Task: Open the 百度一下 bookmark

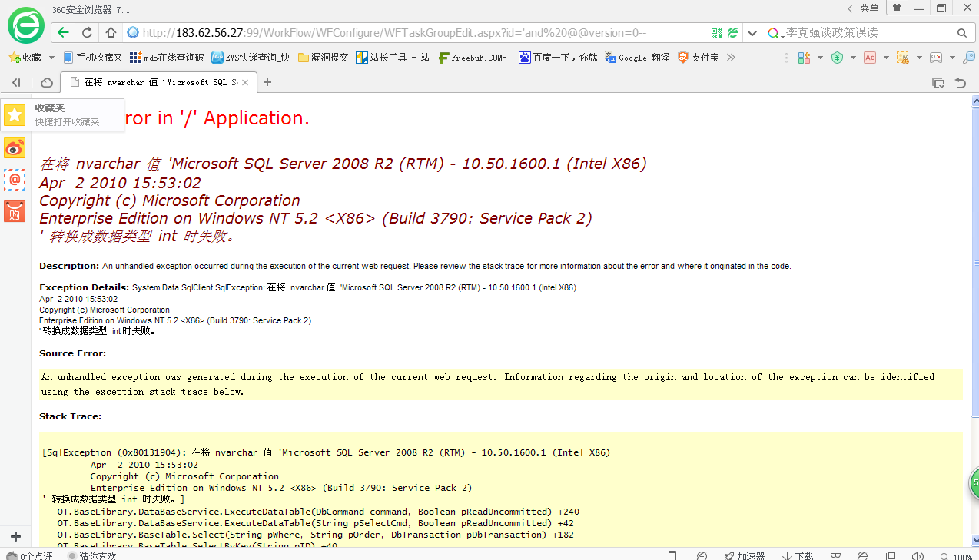Action: pos(558,58)
